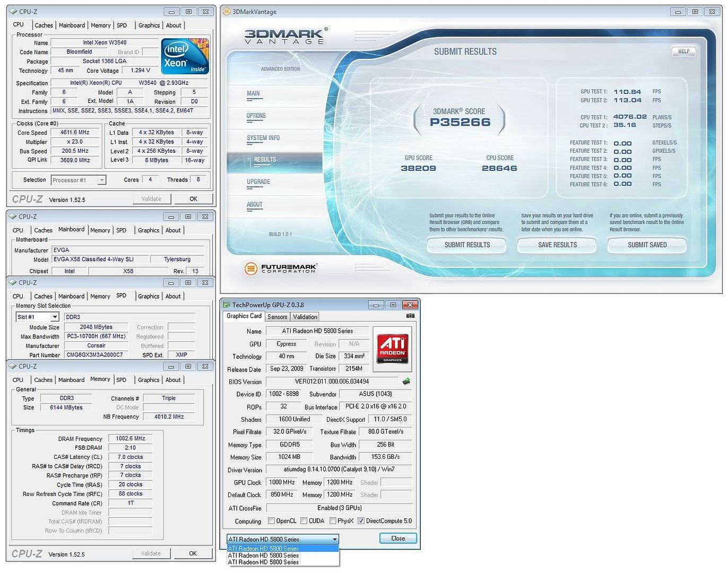Click the CAS# Latency value '7.0 clocks'
The width and height of the screenshot is (728, 573).
[131, 457]
